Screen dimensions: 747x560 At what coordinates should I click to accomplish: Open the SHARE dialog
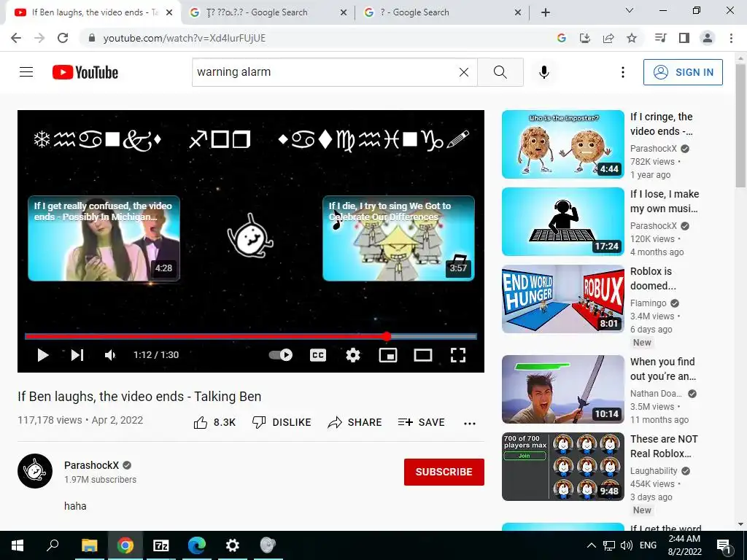355,422
